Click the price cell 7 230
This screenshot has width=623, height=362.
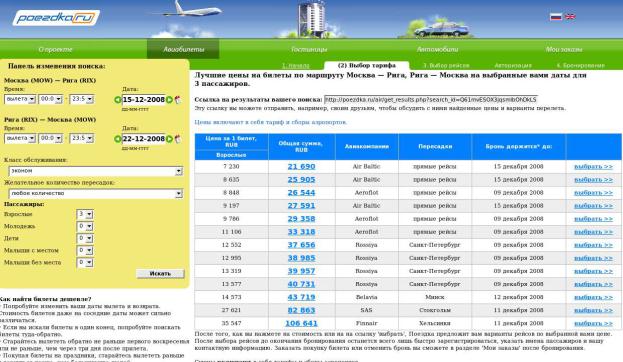(x=231, y=166)
